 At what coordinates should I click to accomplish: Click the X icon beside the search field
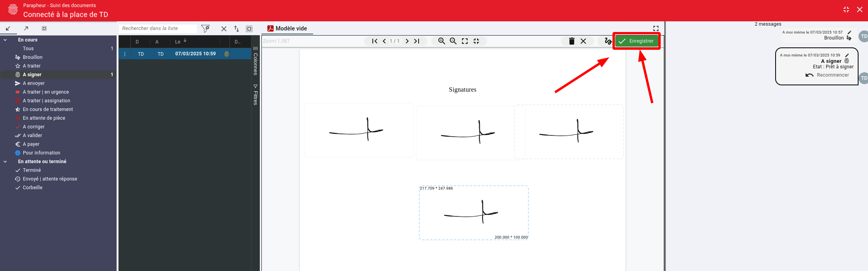point(224,29)
